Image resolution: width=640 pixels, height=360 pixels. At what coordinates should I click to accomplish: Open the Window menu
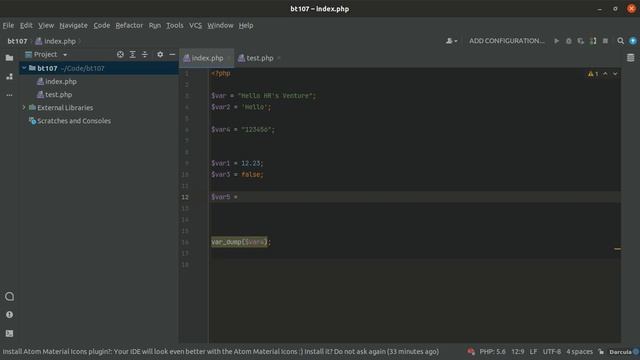coord(220,25)
